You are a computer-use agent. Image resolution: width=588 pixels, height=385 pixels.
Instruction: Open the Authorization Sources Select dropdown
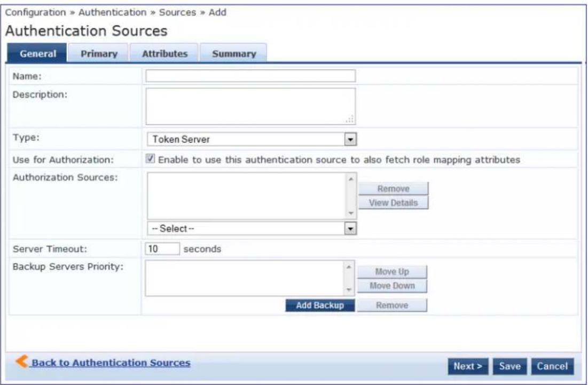[x=252, y=229]
